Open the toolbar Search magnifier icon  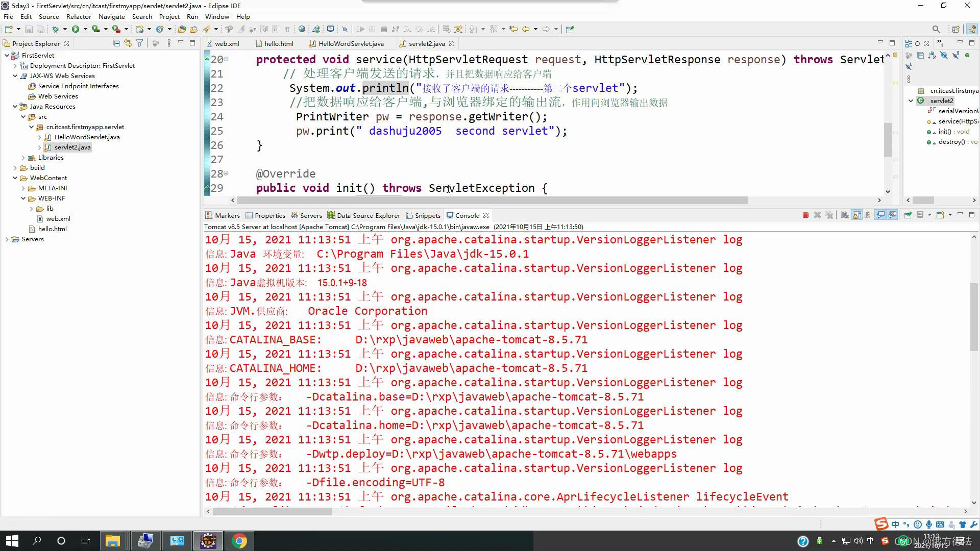[x=936, y=29]
